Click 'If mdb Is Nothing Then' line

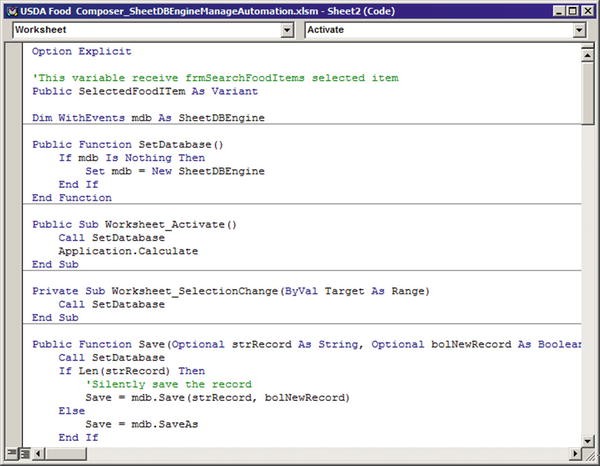coord(132,158)
